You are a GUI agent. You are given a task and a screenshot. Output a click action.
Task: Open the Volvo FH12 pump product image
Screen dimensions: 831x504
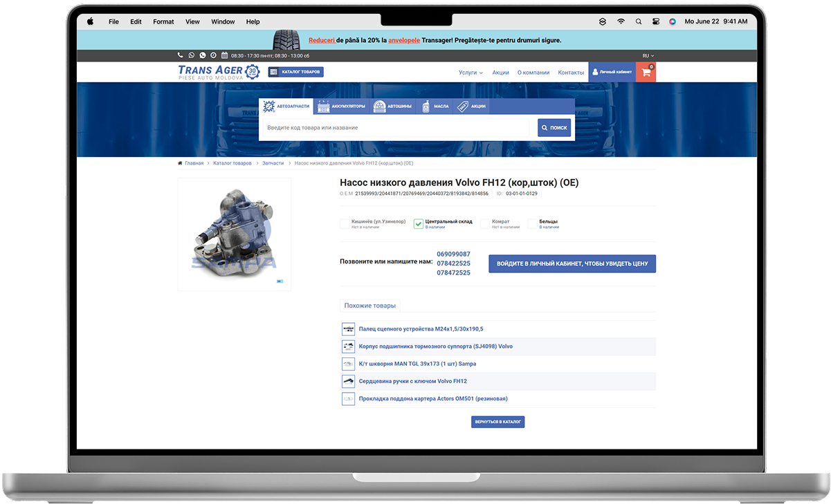point(235,234)
